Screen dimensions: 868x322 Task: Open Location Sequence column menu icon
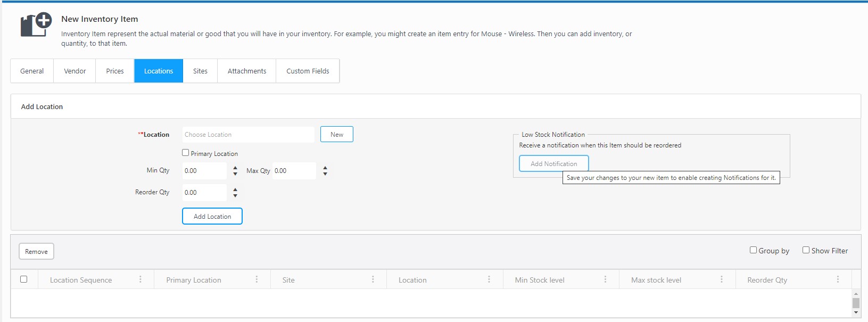140,279
